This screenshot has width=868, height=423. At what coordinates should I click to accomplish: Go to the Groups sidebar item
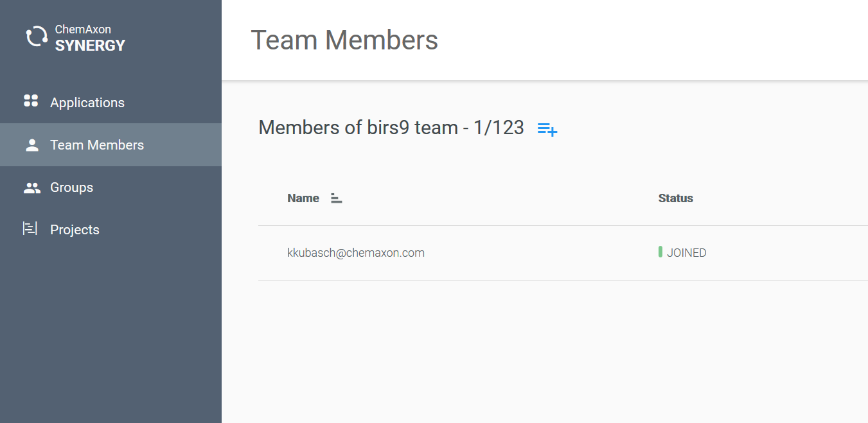(x=72, y=187)
